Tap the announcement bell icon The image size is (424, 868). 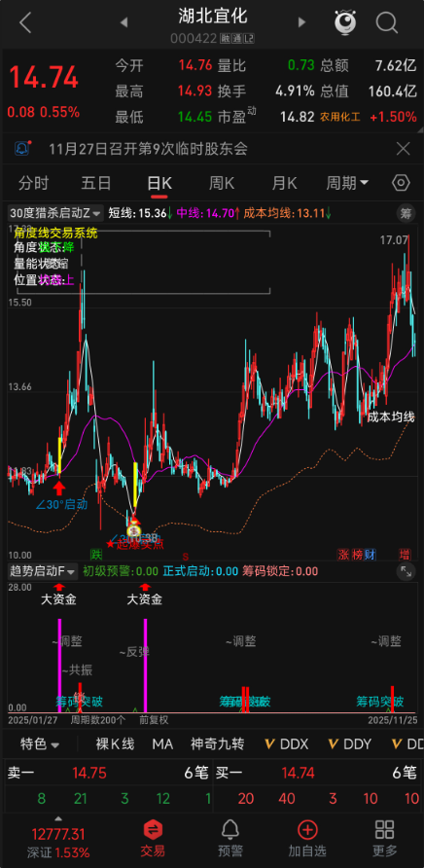click(x=22, y=148)
